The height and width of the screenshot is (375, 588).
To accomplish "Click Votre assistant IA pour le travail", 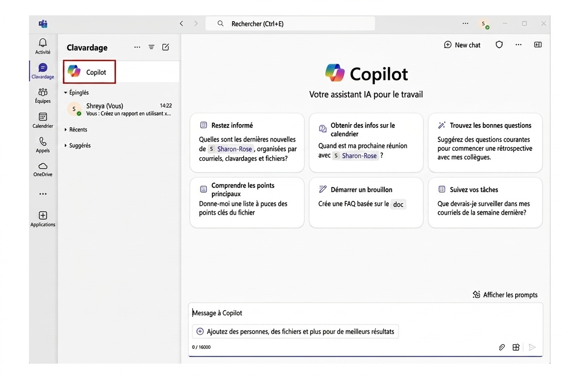I will click(x=366, y=95).
